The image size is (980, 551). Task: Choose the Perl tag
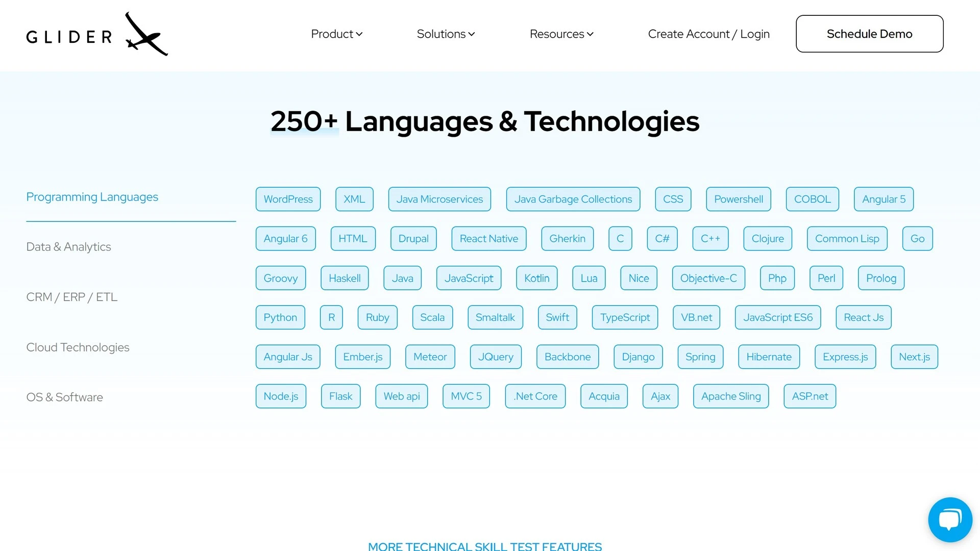[826, 278]
